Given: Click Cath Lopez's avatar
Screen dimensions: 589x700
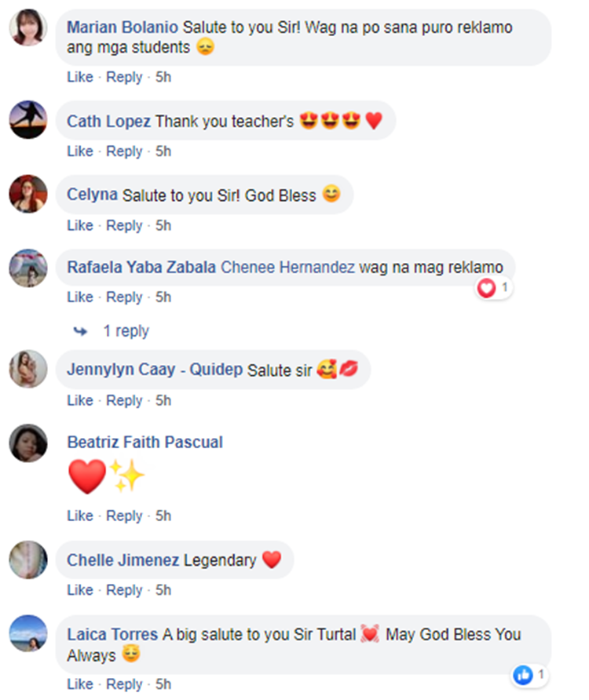Looking at the screenshot, I should (x=28, y=120).
